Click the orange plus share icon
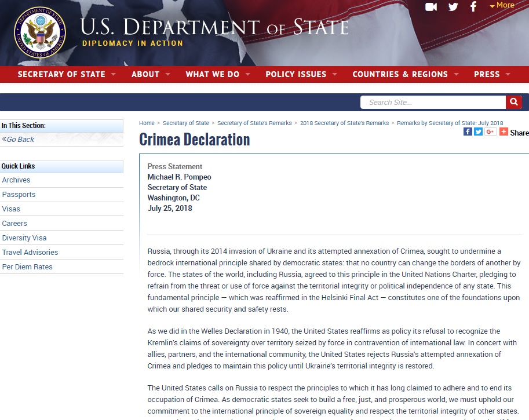This screenshot has width=529, height=420. (504, 132)
